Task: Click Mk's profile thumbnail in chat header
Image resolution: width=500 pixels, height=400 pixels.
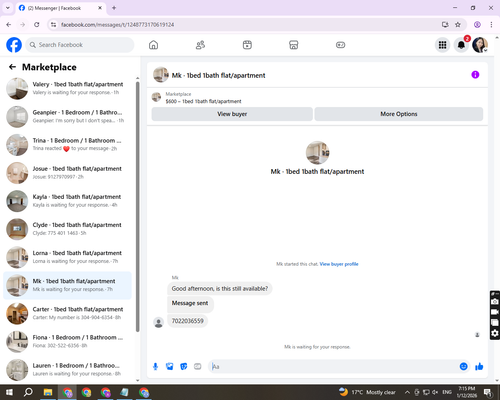Action: (x=161, y=75)
